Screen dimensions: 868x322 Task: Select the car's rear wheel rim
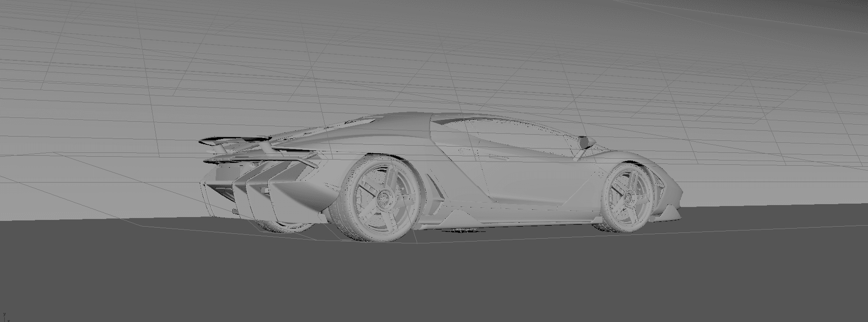[x=384, y=200]
